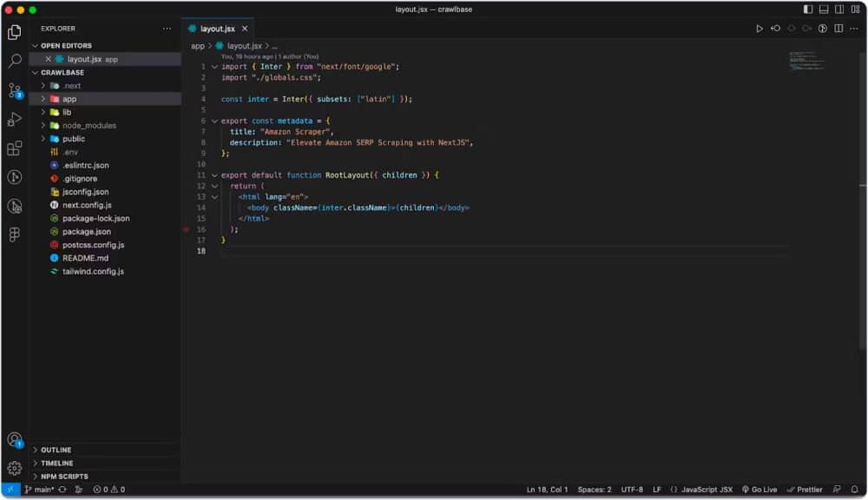Open Source Control with pending changes
Viewport: 868px width, 500px height.
pos(13,91)
